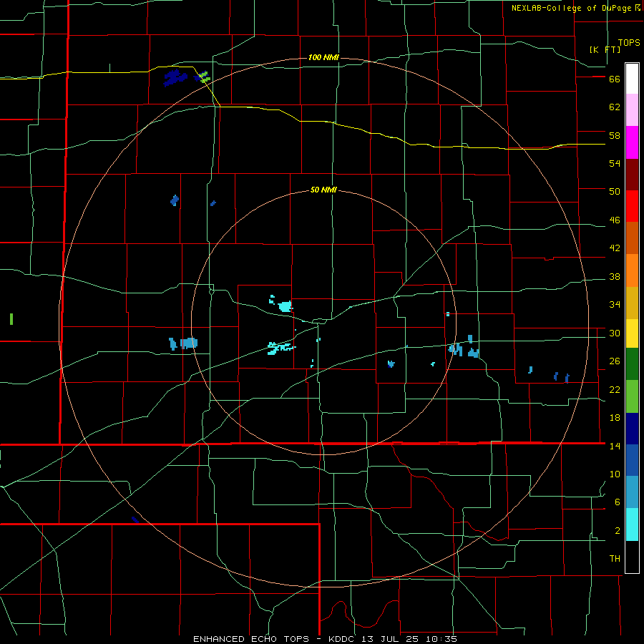The image size is (644, 644).
Task: Click the "58" scale label
Action: [x=615, y=135]
